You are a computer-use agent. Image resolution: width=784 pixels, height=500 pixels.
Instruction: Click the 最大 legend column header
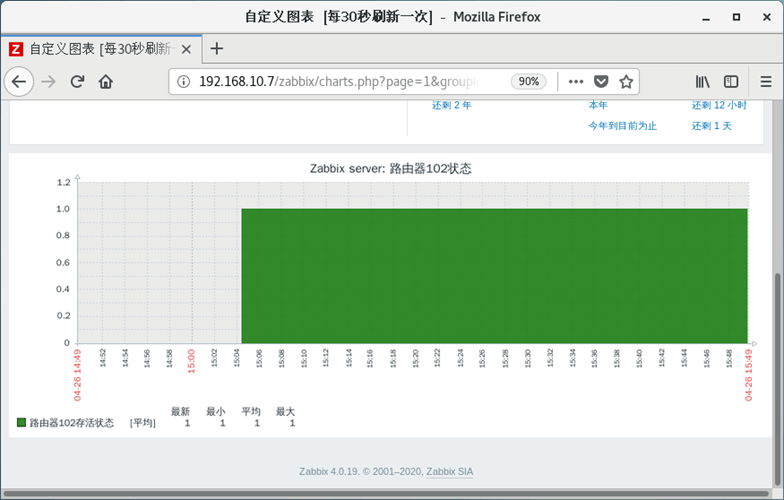[x=286, y=412]
